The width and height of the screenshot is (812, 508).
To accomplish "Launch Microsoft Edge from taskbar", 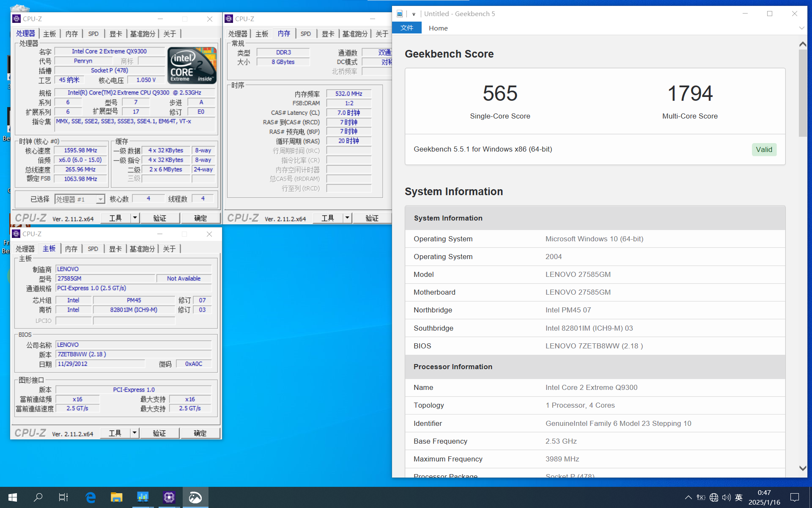I will (91, 497).
